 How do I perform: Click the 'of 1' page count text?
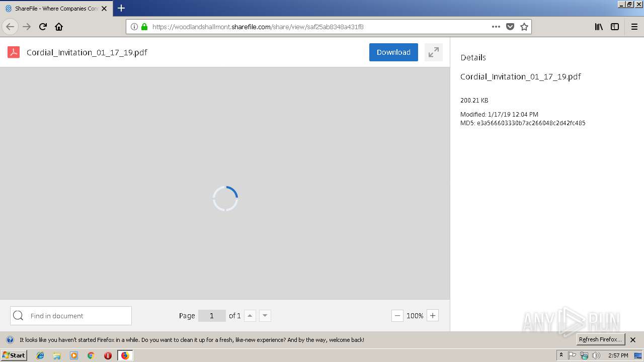coord(234,316)
